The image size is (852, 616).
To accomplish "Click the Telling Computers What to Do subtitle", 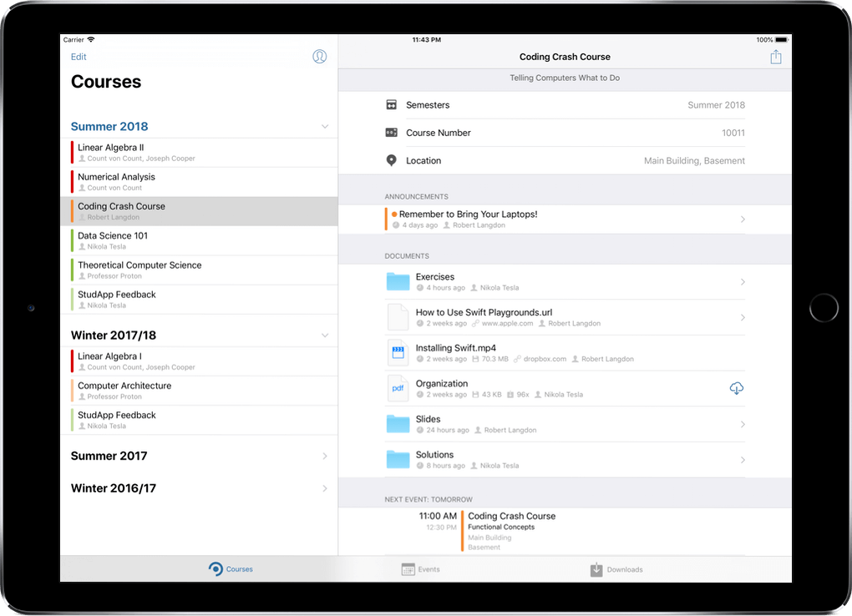I will [565, 78].
